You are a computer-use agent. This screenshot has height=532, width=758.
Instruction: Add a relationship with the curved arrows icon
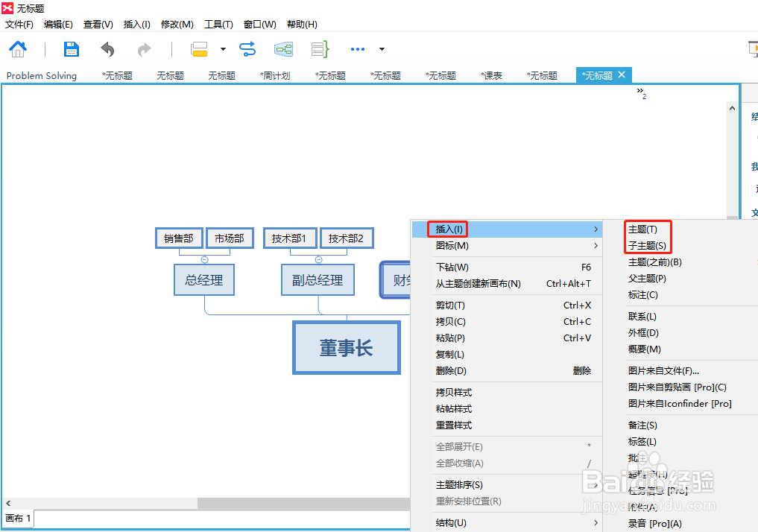(x=247, y=48)
